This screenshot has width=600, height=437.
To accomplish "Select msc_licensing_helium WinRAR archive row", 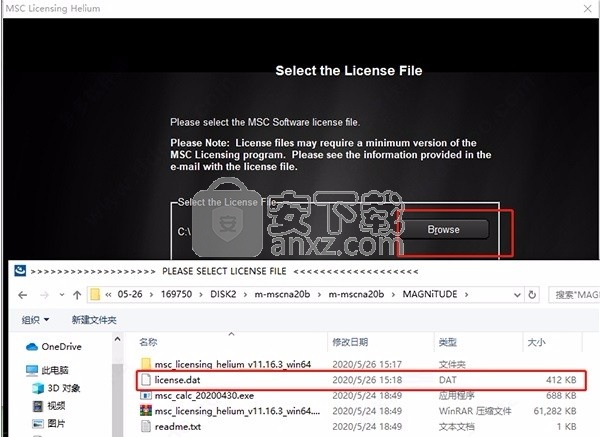I will click(358, 411).
